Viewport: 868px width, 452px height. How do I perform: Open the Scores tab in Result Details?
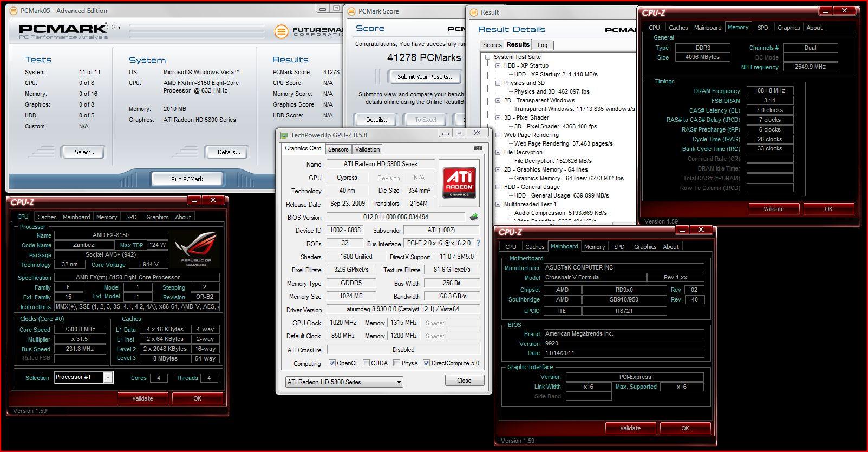point(492,45)
